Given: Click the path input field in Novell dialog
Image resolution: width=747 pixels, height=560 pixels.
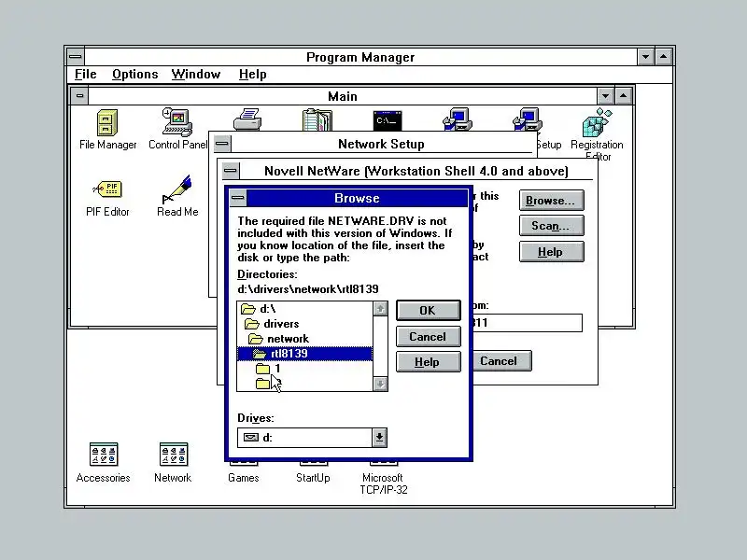Looking at the screenshot, I should point(527,323).
